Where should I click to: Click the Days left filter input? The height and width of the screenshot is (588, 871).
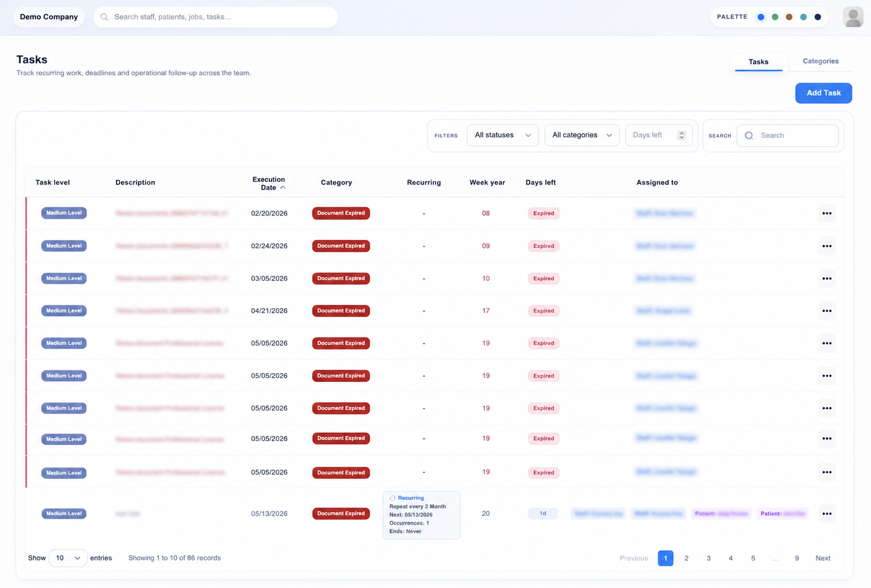pos(659,135)
